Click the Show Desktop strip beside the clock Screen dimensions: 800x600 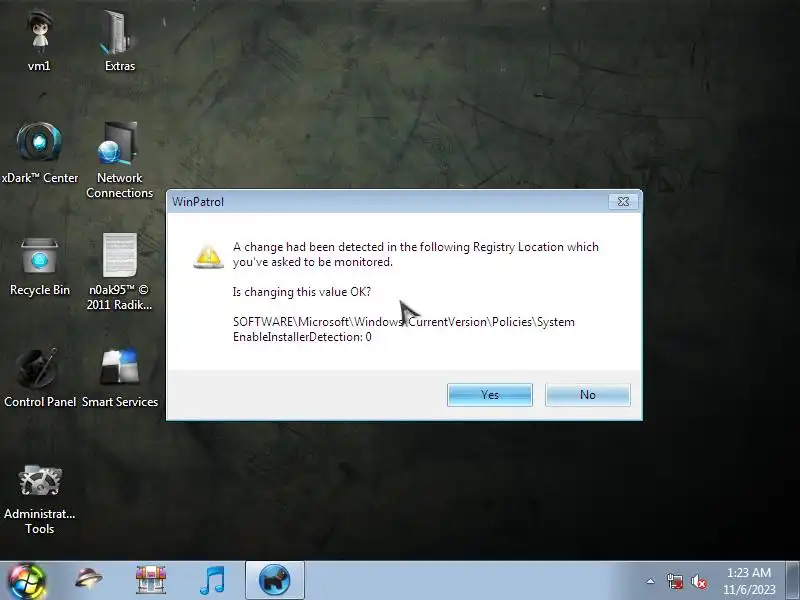click(792, 580)
